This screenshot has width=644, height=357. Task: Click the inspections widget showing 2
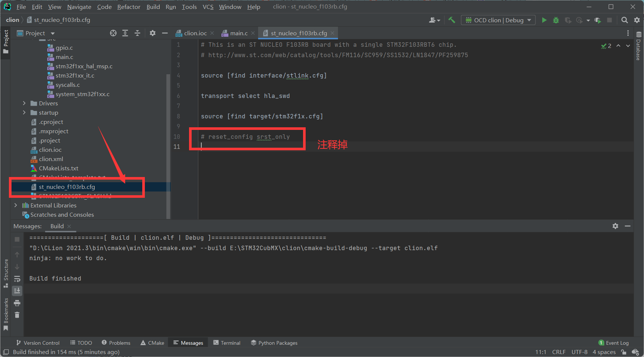(606, 46)
